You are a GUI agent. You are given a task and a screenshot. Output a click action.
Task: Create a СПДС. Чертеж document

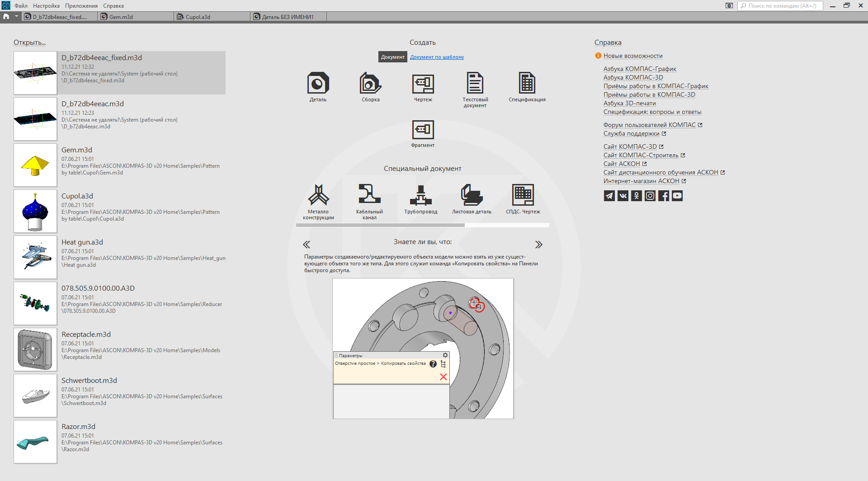pyautogui.click(x=523, y=199)
